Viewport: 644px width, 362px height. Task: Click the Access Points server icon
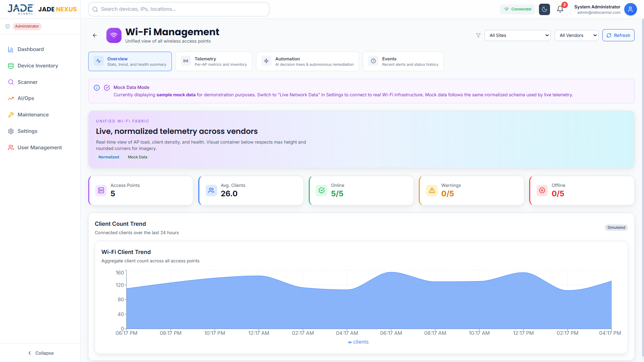point(101,190)
